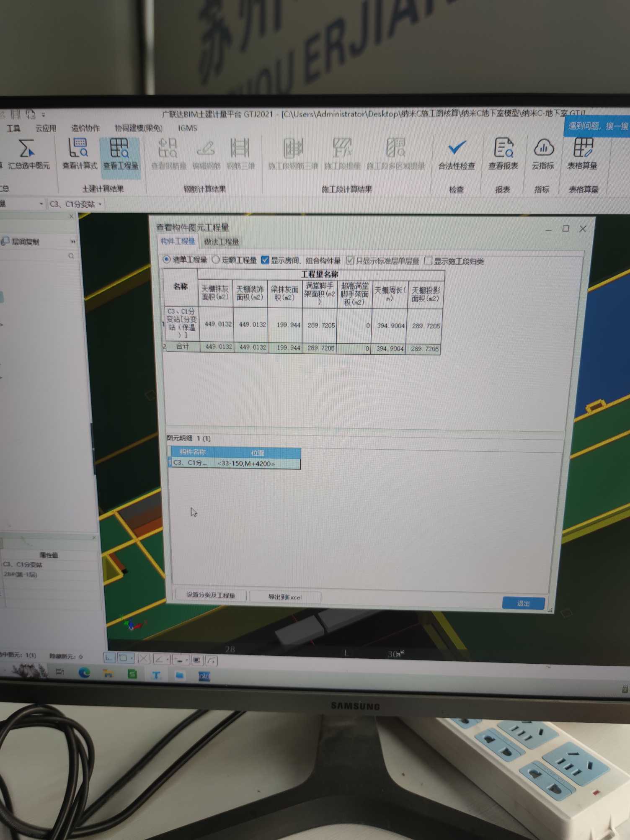Click 设置分类及工程量 button
Viewport: 630px width, 840px height.
pos(211,595)
